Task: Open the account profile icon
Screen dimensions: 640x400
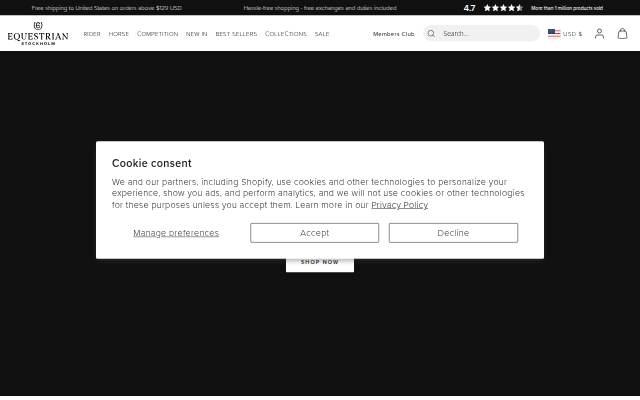Action: point(599,33)
